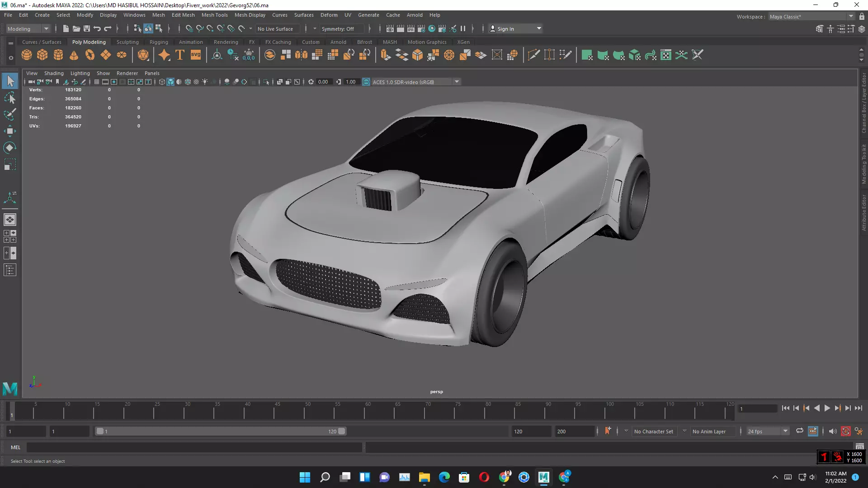Open the Mesh Tools menu

[214, 15]
